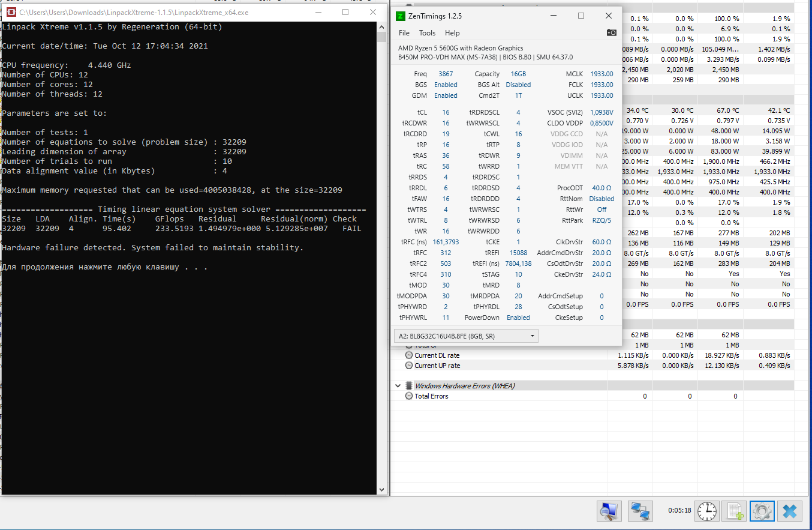Click the Windows Hardware Errors (WHEA) heading
This screenshot has width=812, height=530.
point(465,386)
